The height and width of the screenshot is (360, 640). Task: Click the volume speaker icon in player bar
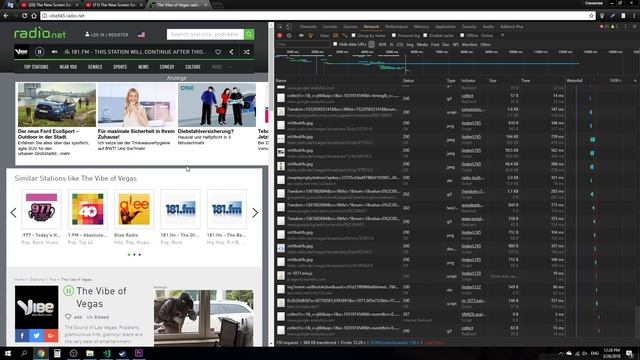(x=54, y=52)
